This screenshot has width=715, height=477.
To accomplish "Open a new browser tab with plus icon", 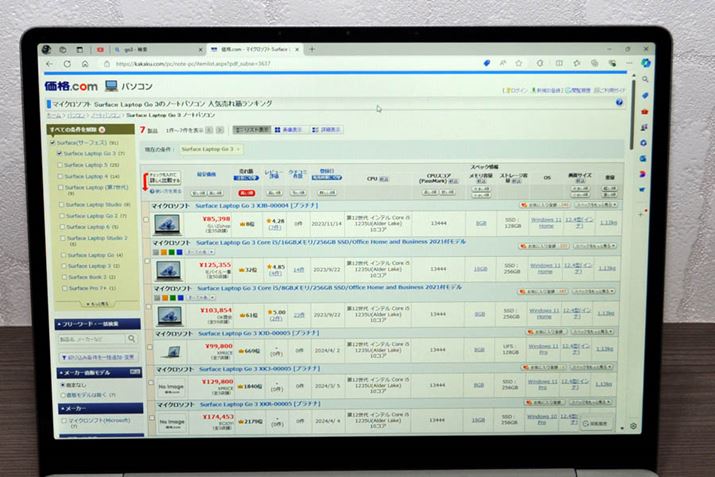I will pos(312,48).
